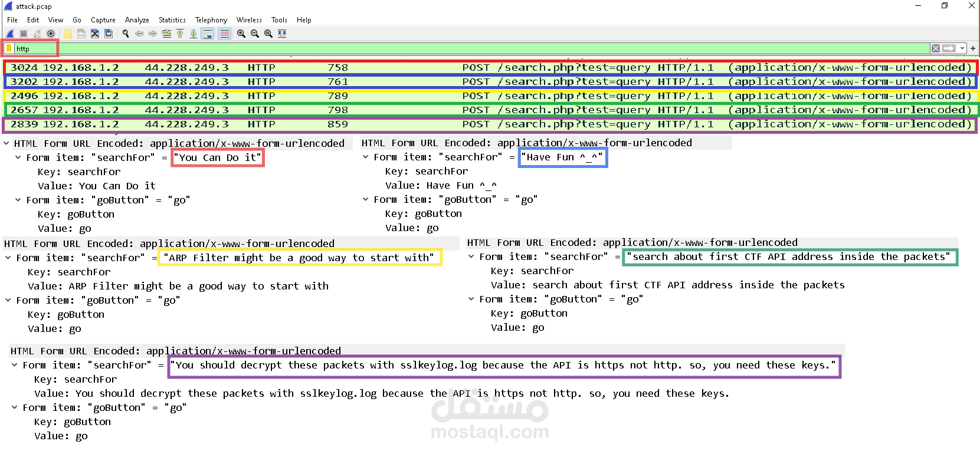Collapse goButton item below the ARP Filter item

point(8,300)
